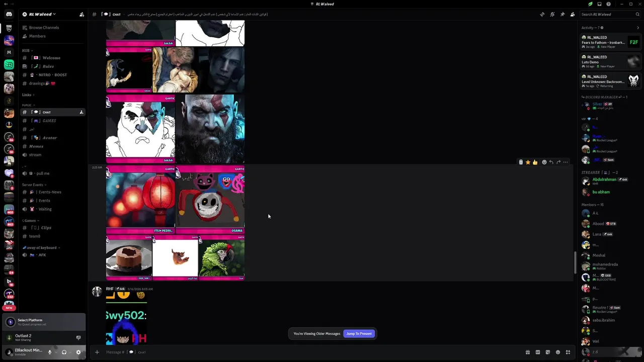Open the sticker picker in message bar
Screen dimensions: 644x362
pos(548,352)
